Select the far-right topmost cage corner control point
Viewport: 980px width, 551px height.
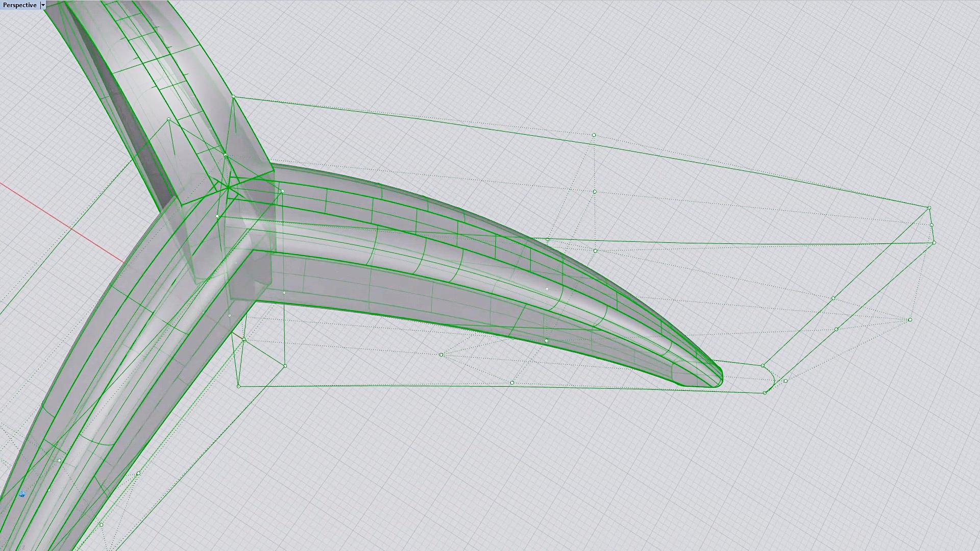(x=929, y=208)
